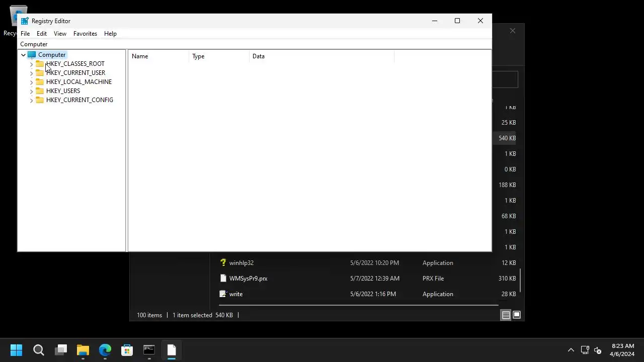The image size is (644, 362).
Task: Select the Computer tree item
Action: click(x=52, y=55)
